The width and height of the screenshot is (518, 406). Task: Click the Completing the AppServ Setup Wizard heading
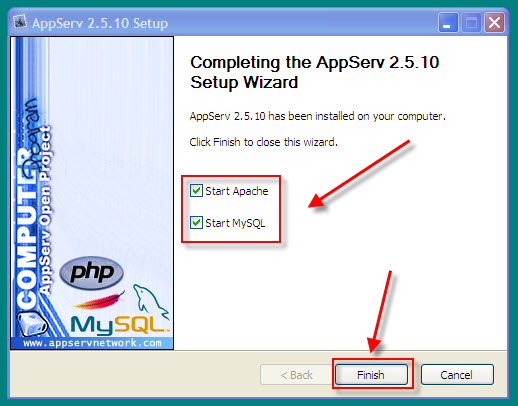tap(314, 72)
